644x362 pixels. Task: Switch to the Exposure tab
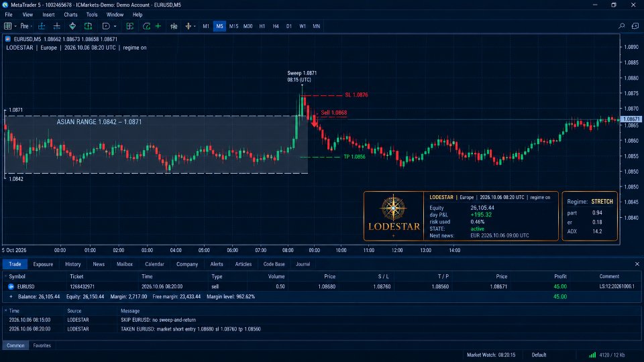pos(43,264)
